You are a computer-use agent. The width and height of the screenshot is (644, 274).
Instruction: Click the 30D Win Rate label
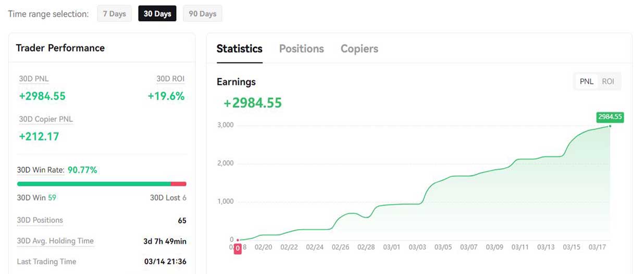41,170
